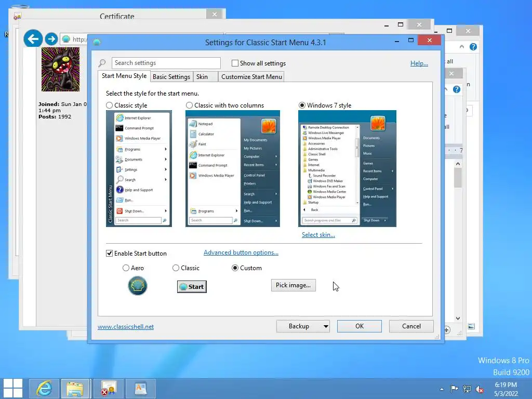Choose Classic with two columns style
532x399 pixels.
click(189, 105)
